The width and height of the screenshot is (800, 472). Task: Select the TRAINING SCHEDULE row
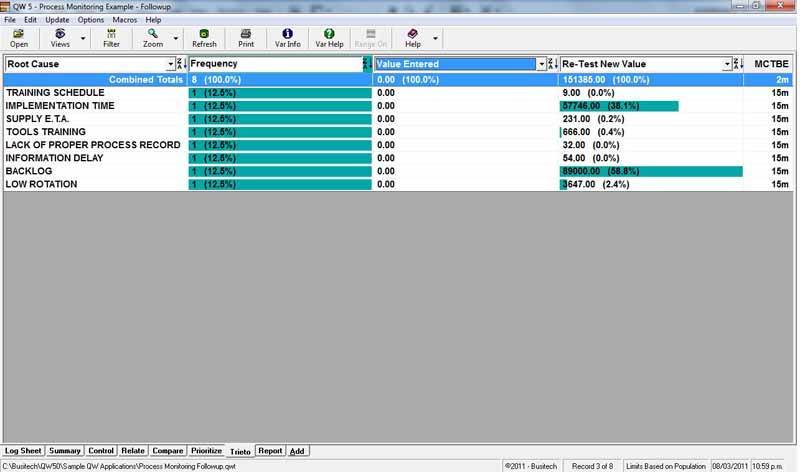[x=398, y=93]
